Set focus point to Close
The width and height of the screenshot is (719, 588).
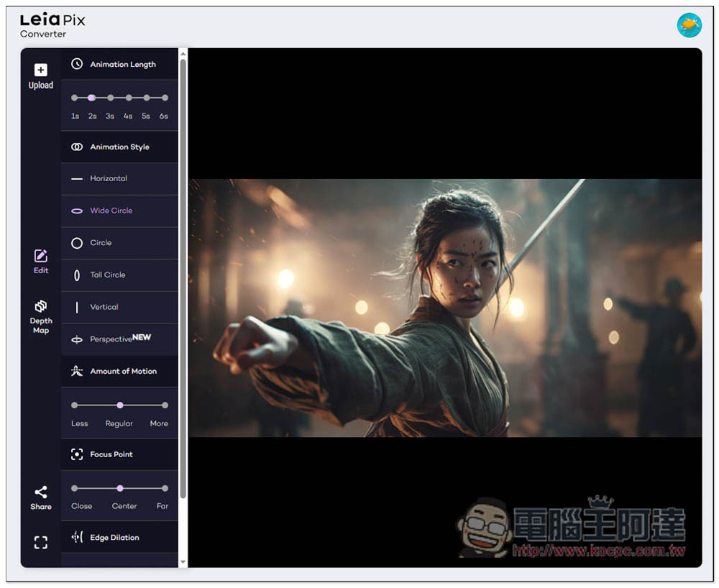pyautogui.click(x=75, y=489)
